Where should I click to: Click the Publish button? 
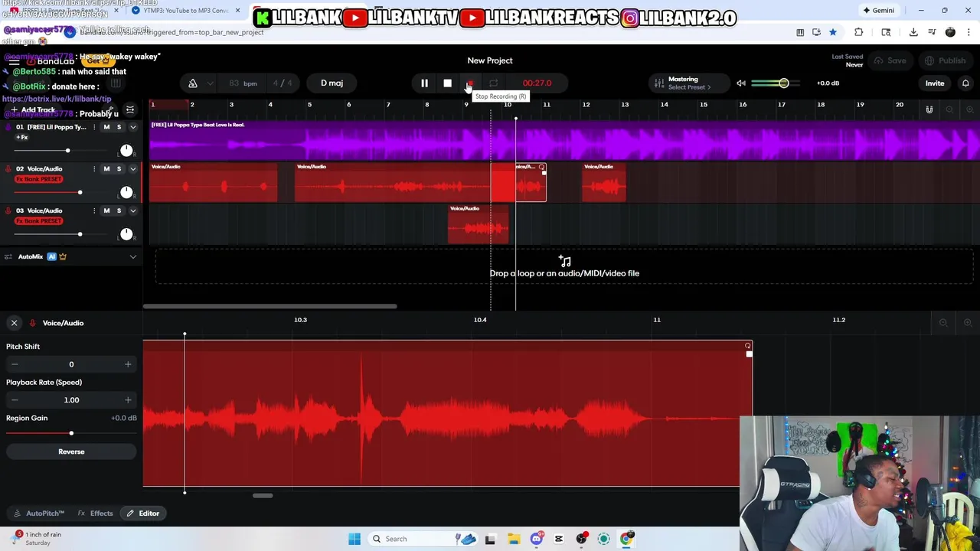(x=946, y=60)
